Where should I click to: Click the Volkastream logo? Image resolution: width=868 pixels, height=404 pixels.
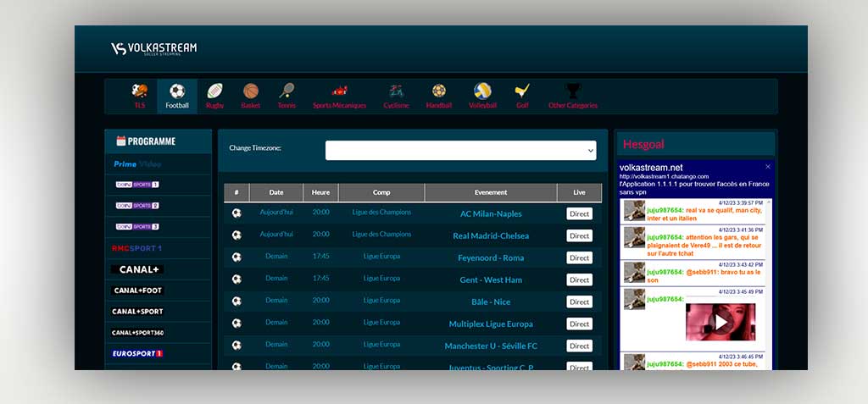(153, 49)
